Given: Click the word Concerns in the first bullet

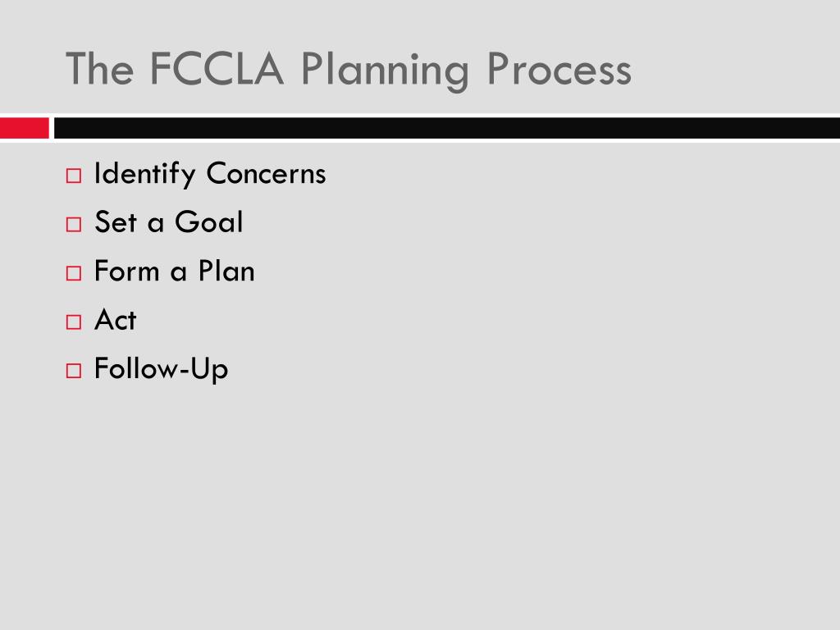Looking at the screenshot, I should (x=267, y=174).
